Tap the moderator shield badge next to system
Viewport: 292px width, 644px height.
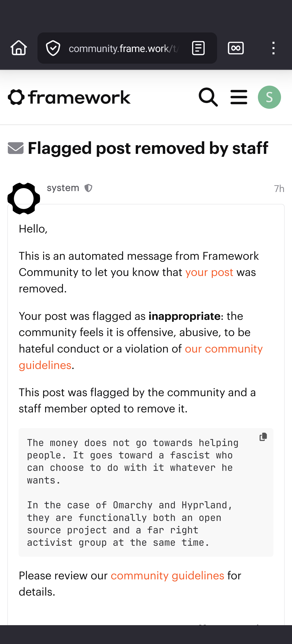[88, 188]
